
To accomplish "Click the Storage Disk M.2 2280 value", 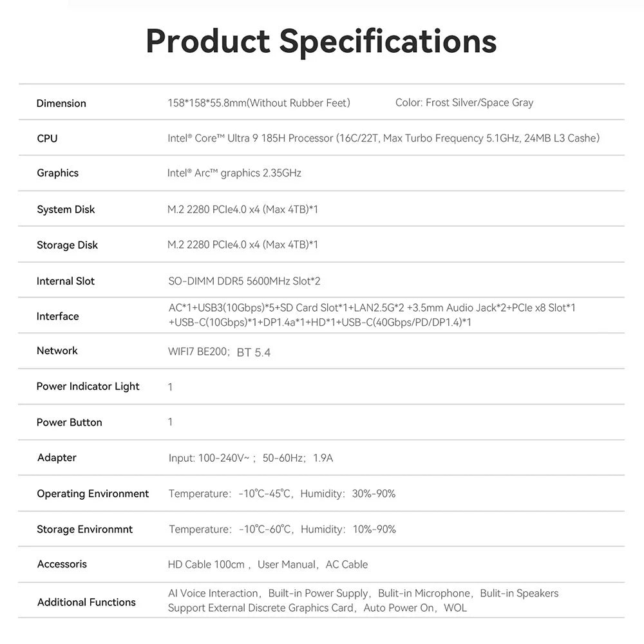I will point(243,245).
